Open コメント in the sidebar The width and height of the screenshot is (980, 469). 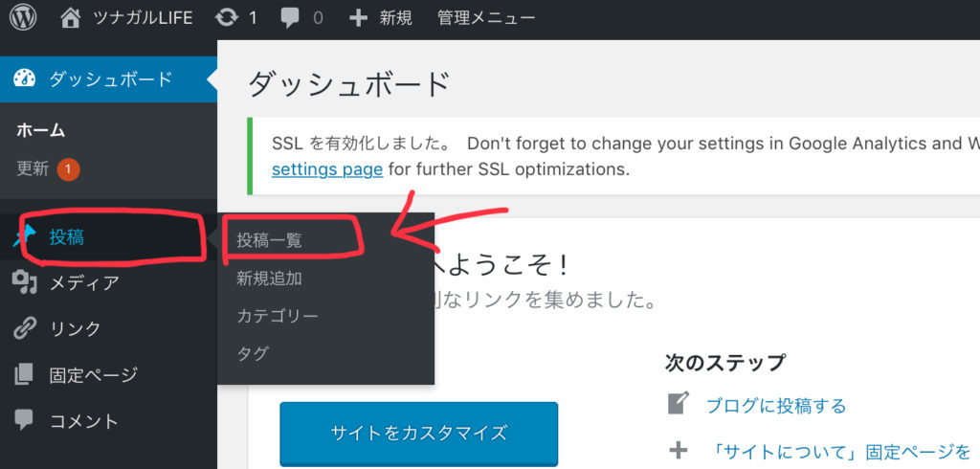click(84, 421)
